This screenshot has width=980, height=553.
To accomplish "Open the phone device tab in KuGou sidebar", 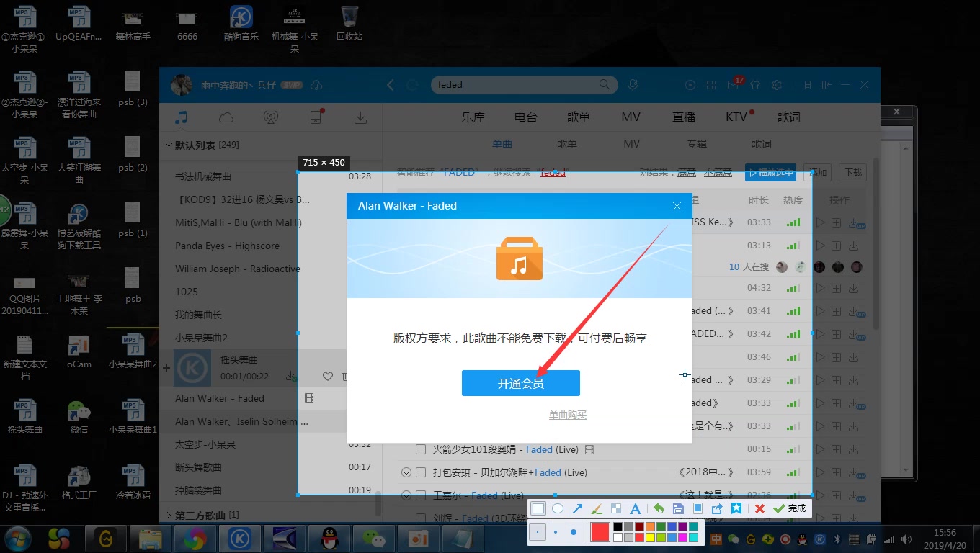I will pos(316,117).
